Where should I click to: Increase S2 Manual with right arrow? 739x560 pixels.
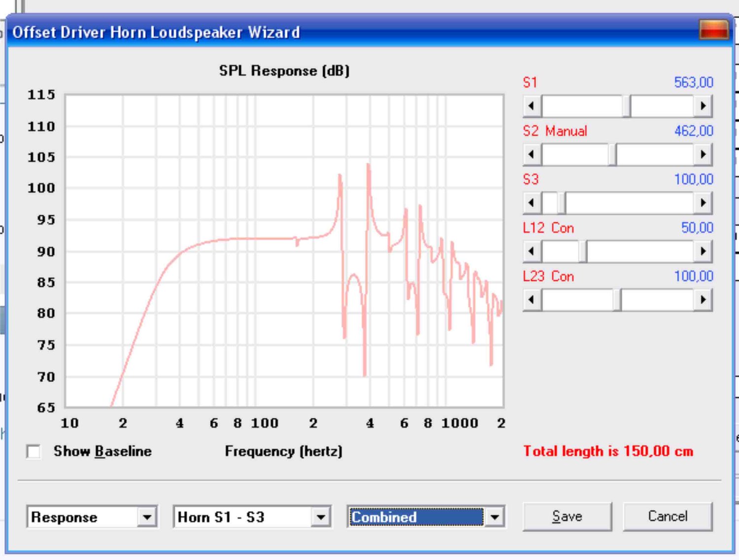coord(703,155)
